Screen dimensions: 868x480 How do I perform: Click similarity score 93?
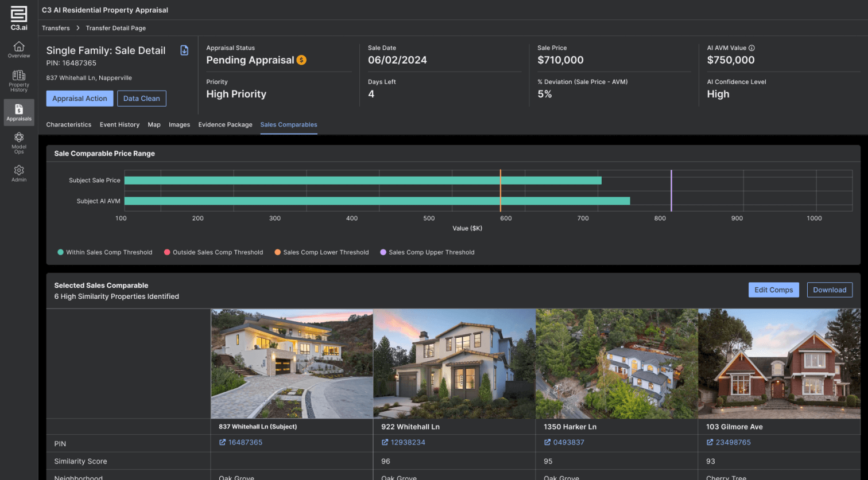(x=711, y=461)
